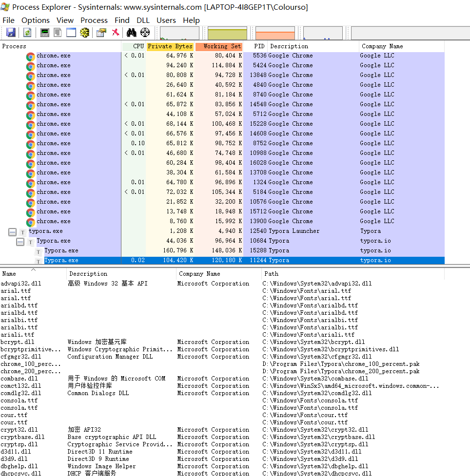This screenshot has height=476, width=470.
Task: Sort processes by Company Name header
Action: coord(402,46)
